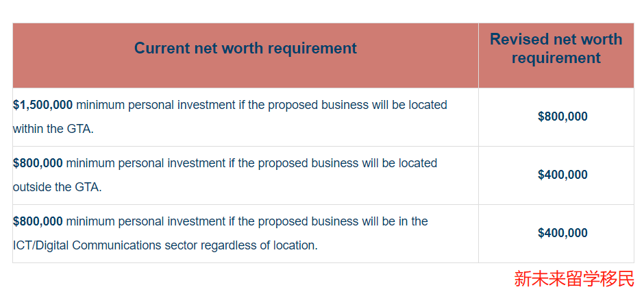Select the 'within the GTA.' text
This screenshot has height=294, width=644.
53,129
